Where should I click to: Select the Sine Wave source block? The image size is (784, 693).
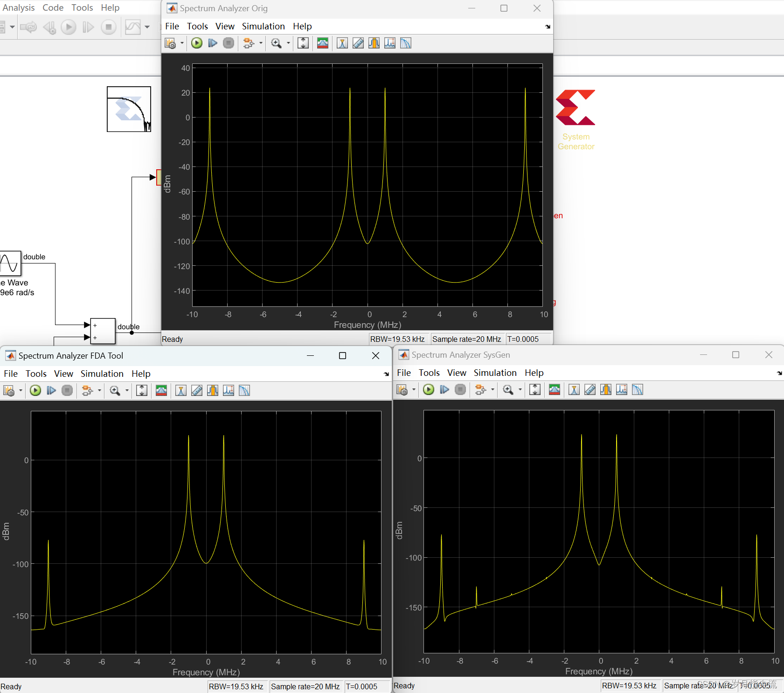10,263
